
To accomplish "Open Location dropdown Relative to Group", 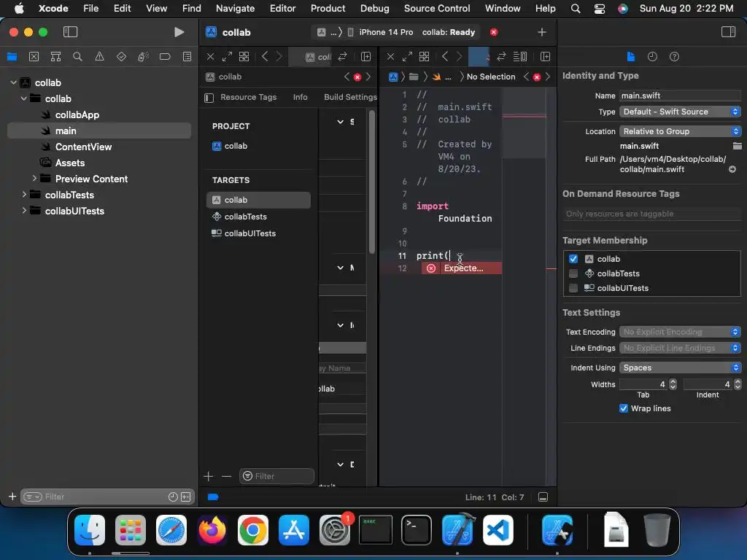I will pyautogui.click(x=680, y=131).
